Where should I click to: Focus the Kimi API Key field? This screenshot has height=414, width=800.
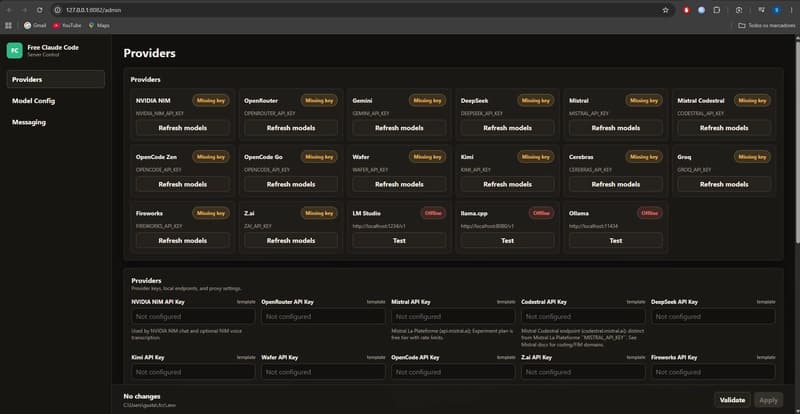(193, 372)
